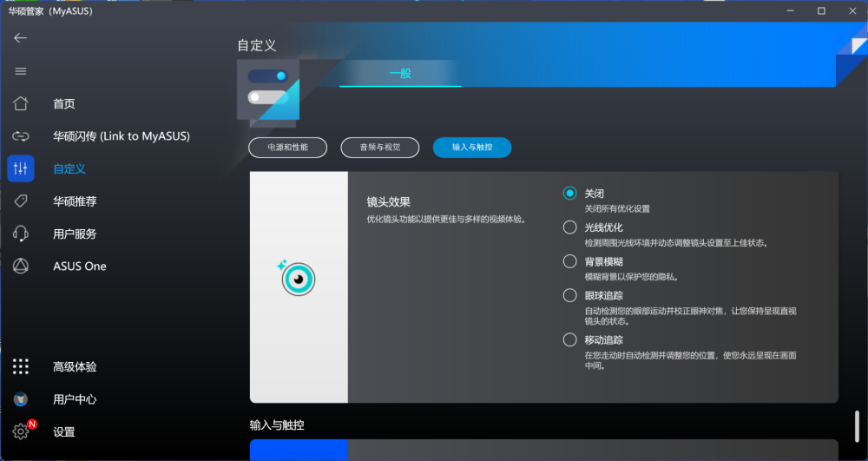
Task: Click the 输入与触控 button
Action: pyautogui.click(x=472, y=148)
